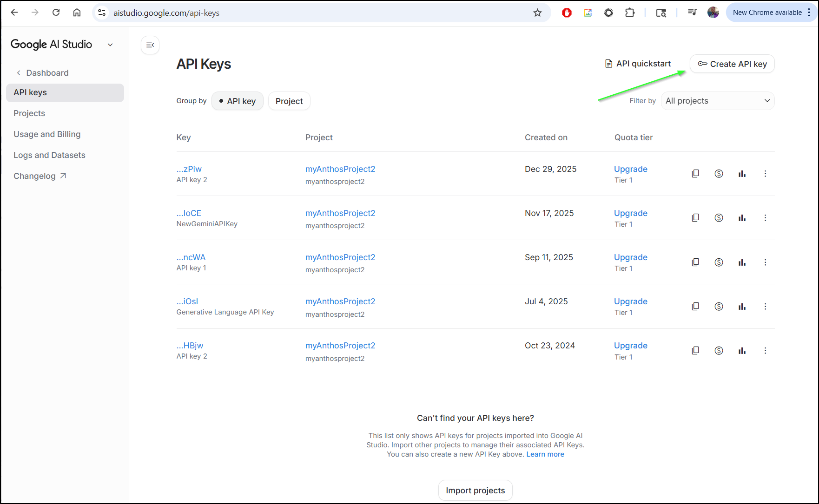The image size is (819, 504).
Task: Open more options for ...HBjw key
Action: point(765,351)
